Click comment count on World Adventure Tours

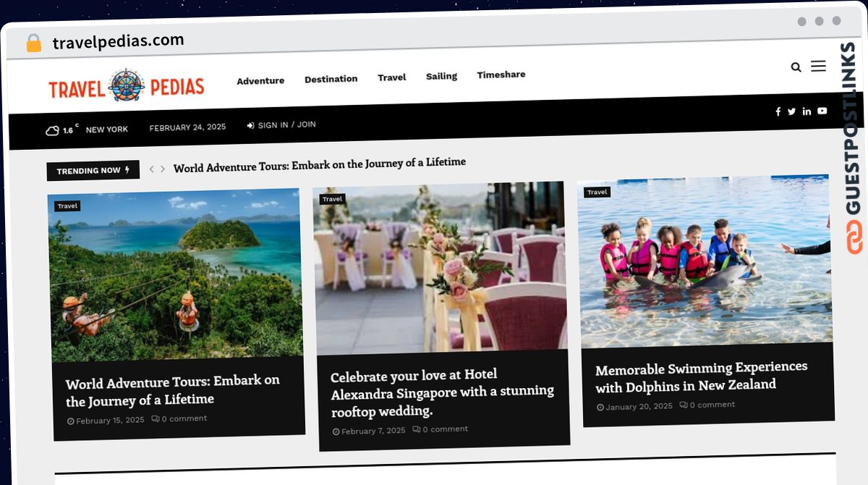coord(179,418)
